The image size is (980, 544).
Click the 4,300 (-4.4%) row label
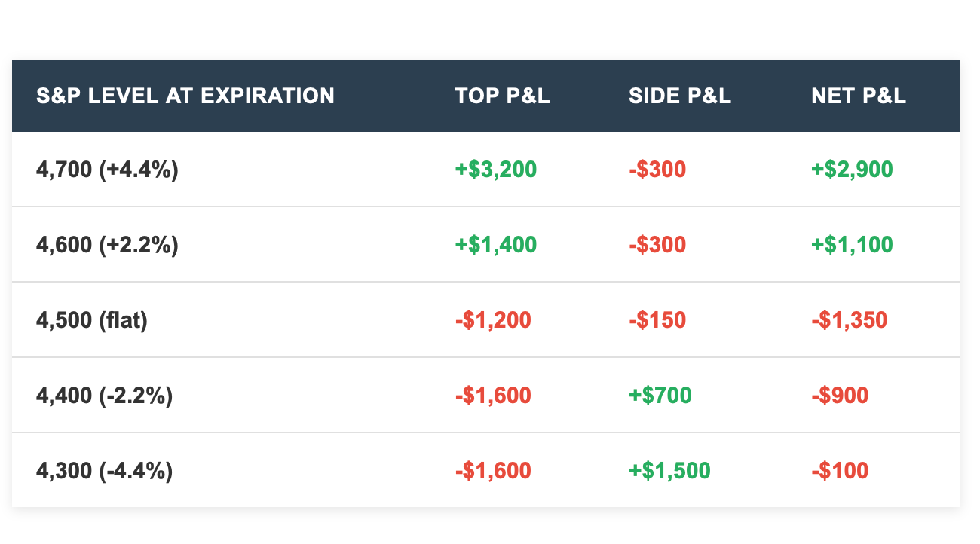105,471
